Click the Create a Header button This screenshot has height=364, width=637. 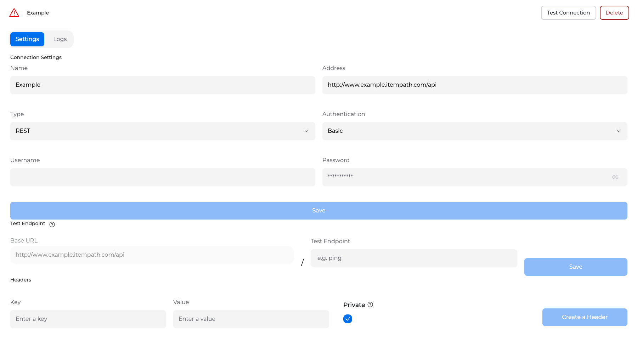[585, 317]
